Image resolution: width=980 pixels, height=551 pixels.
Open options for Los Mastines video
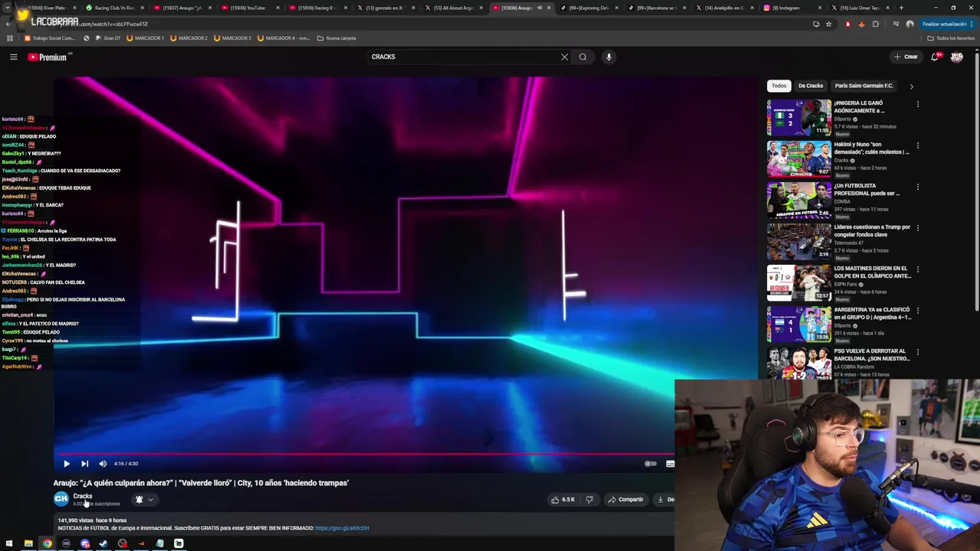[x=917, y=269]
